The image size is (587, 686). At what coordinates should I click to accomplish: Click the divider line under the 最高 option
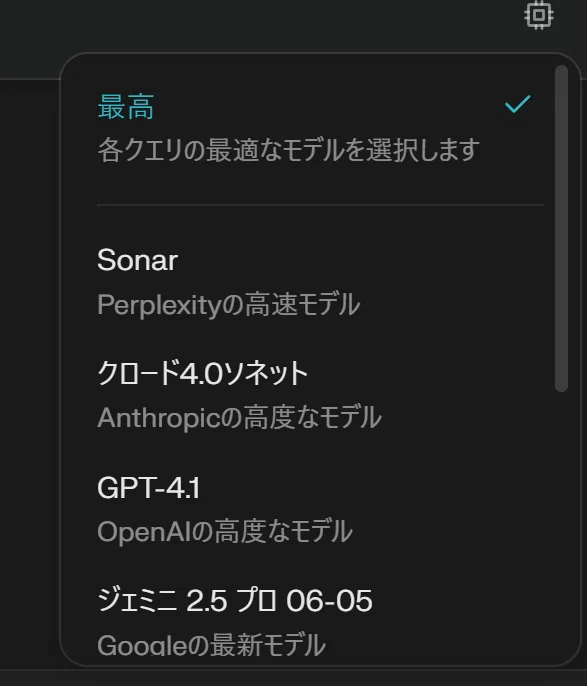click(320, 204)
